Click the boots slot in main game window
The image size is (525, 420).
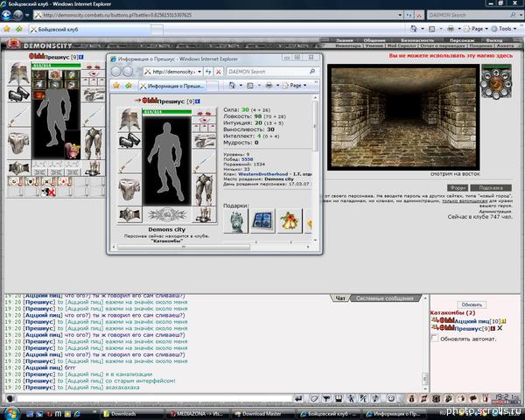click(x=93, y=168)
